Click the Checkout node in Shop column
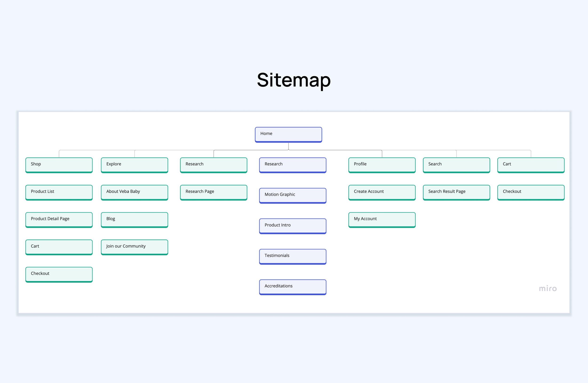This screenshot has width=588, height=383. (x=59, y=274)
